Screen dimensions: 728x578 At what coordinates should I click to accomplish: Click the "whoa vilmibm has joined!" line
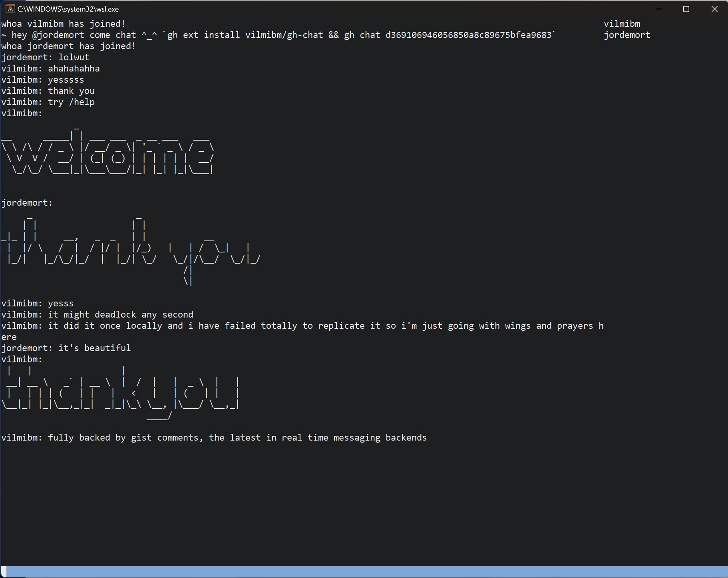(63, 24)
